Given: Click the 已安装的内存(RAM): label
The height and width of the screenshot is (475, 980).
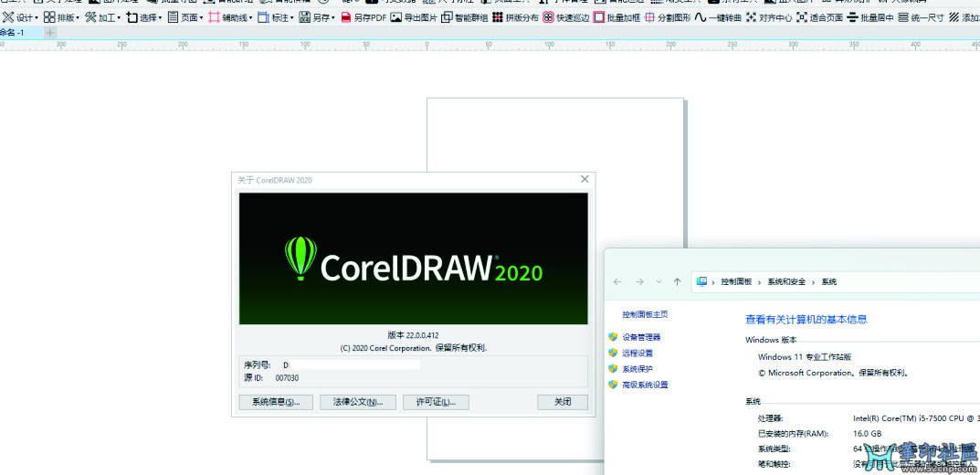Looking at the screenshot, I should point(792,433).
